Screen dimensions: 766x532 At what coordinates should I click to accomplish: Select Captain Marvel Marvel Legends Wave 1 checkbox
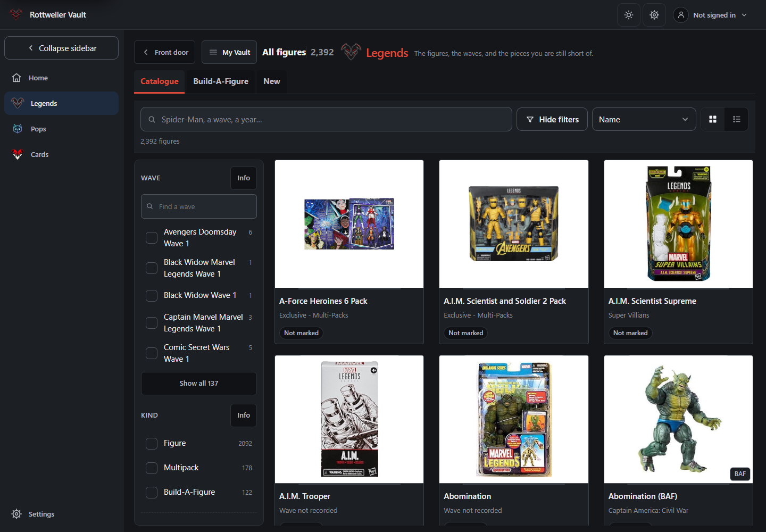click(x=152, y=323)
